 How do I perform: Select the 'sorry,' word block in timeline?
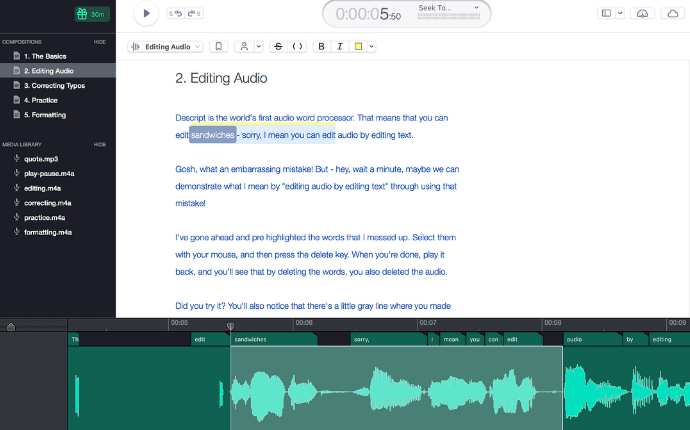[389, 339]
